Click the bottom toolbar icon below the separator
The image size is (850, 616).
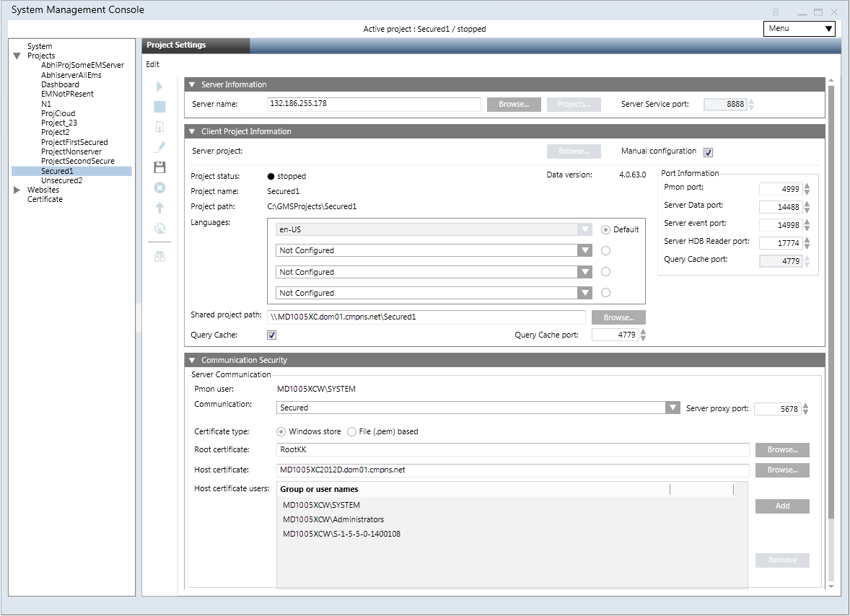tap(159, 256)
